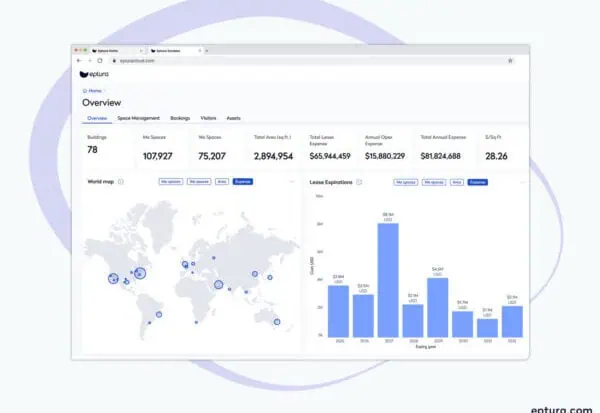600x413 pixels.
Task: Click the 2025 bar in Lease Expirations chart
Action: click(x=338, y=311)
